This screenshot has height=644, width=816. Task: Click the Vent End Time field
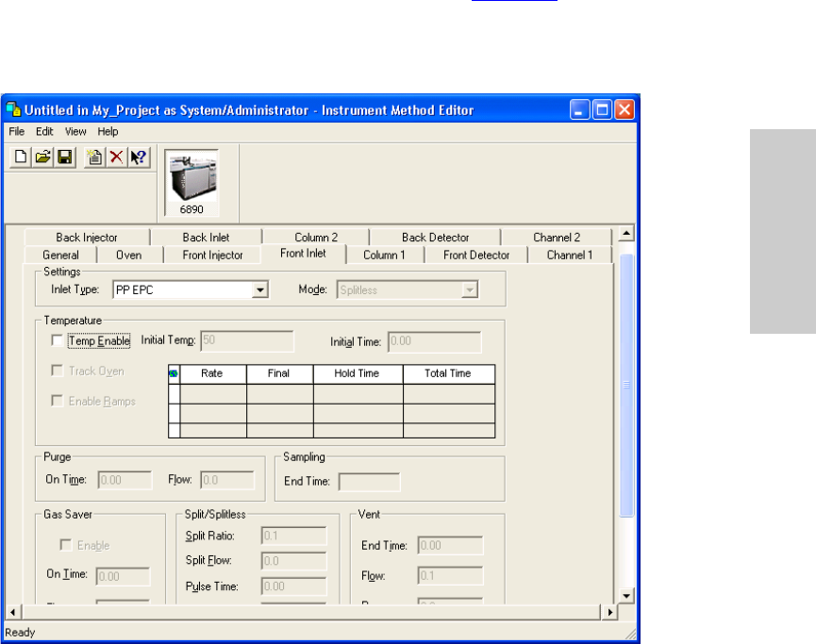pos(450,545)
